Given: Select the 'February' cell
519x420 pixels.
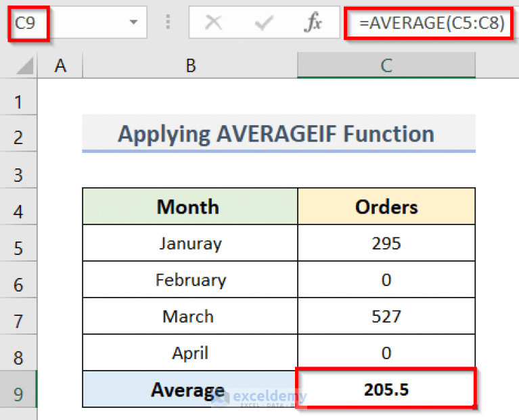Looking at the screenshot, I should coord(190,279).
